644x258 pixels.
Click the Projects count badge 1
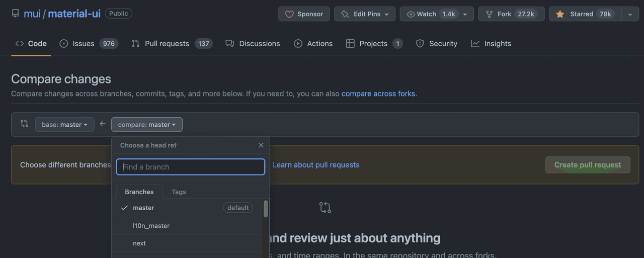tap(397, 44)
